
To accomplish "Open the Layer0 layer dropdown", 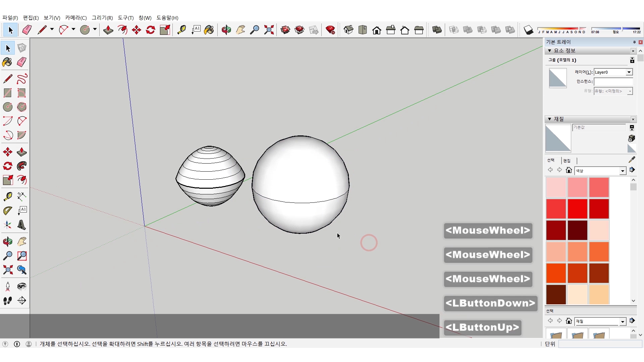I will (x=629, y=72).
